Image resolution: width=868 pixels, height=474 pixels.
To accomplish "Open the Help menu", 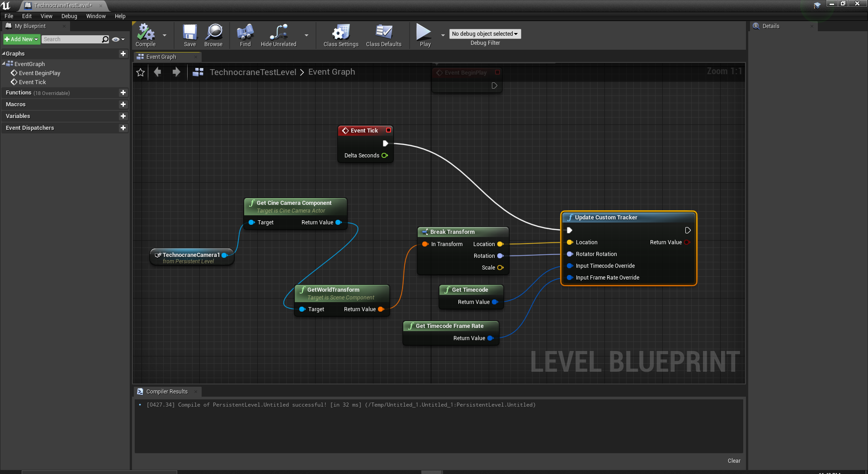I will (x=120, y=16).
